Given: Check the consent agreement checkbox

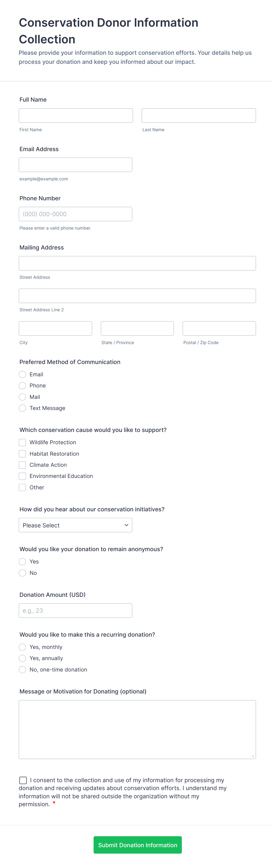Looking at the screenshot, I should [23, 780].
